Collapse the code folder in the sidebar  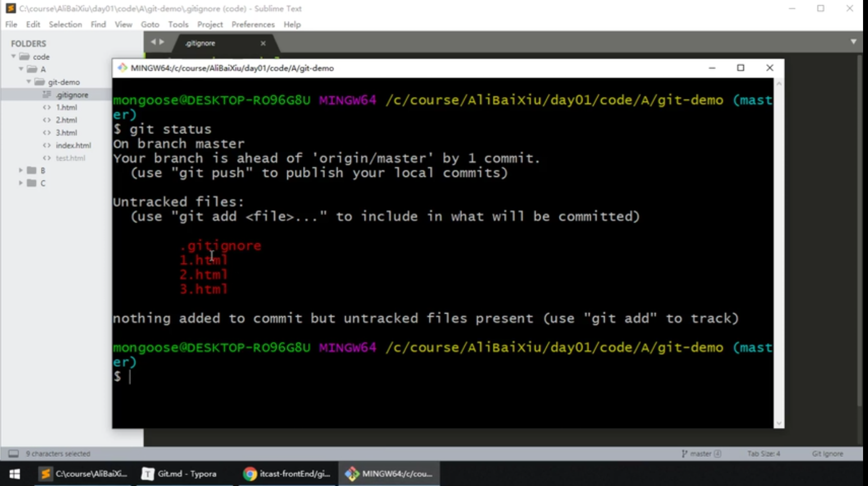click(13, 56)
